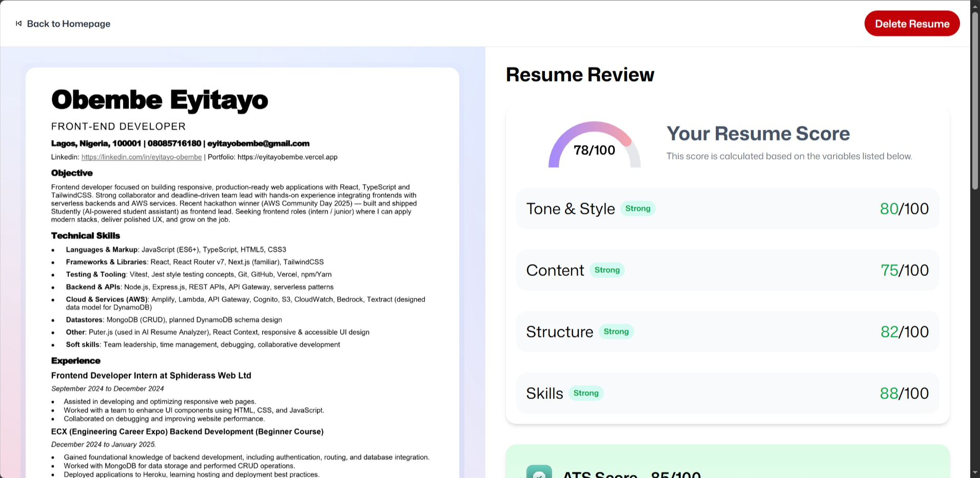980x478 pixels.
Task: Click the 88/100 Skills score value
Action: [x=904, y=393]
